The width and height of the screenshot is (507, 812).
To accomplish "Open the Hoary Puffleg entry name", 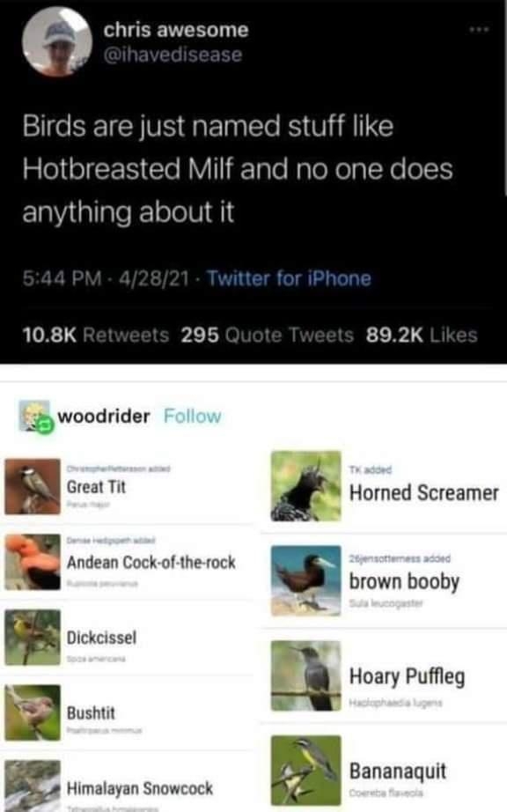I will click(408, 676).
